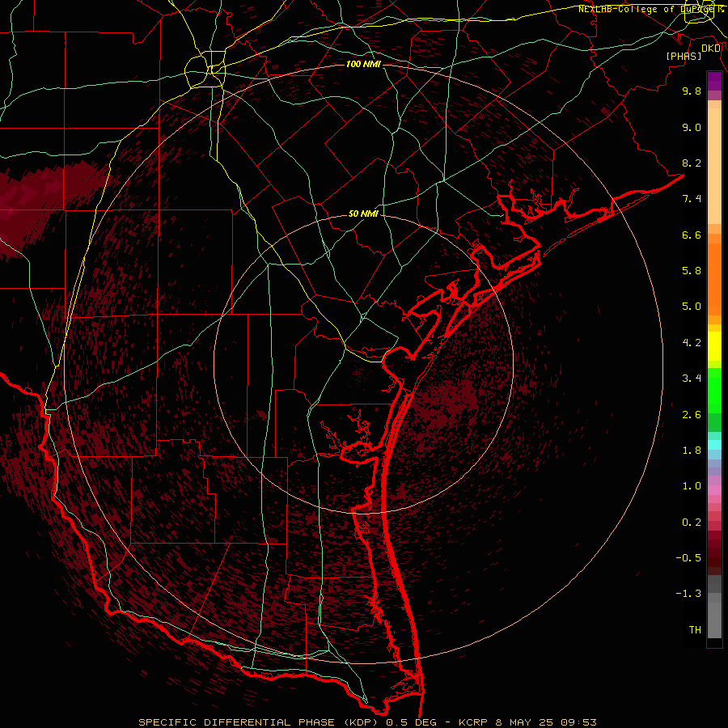Click the -1.3 legend value

point(688,594)
